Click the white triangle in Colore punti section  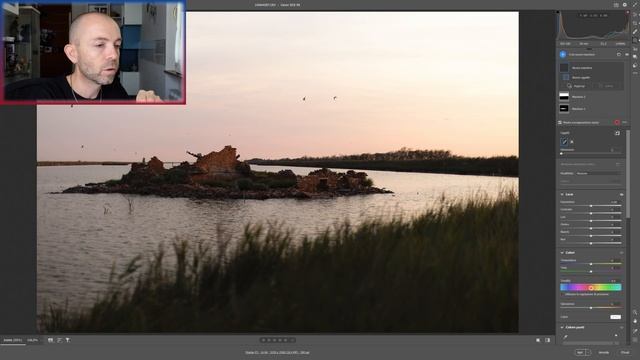(616, 336)
